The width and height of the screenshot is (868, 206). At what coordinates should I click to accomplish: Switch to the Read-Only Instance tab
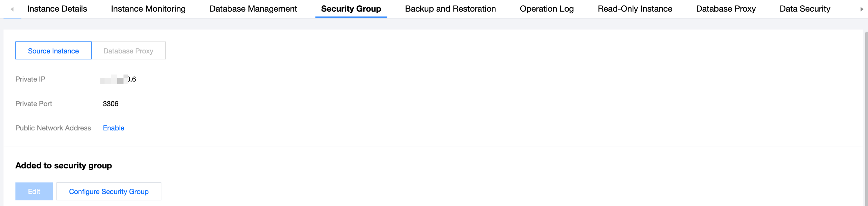pyautogui.click(x=635, y=9)
